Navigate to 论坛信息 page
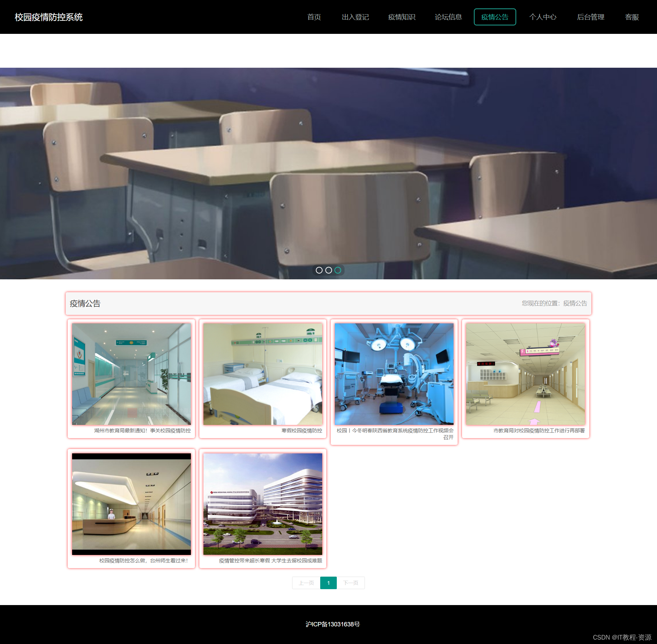657x644 pixels. tap(448, 17)
